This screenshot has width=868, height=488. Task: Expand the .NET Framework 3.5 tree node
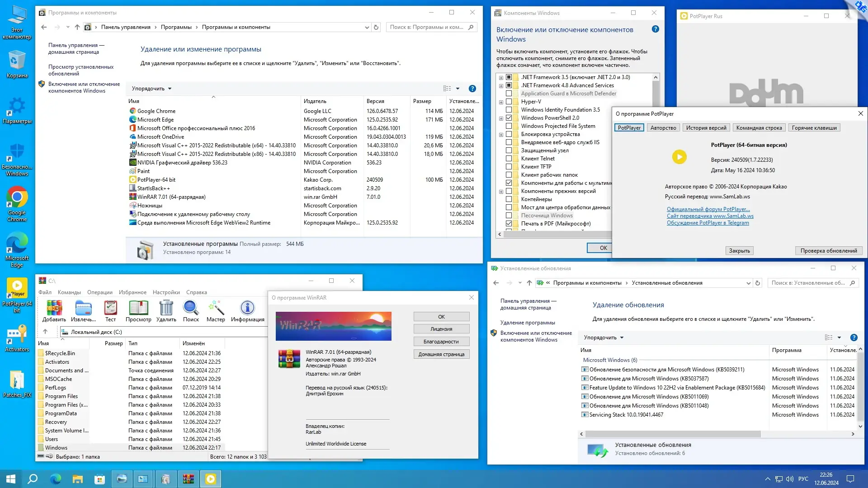[500, 77]
